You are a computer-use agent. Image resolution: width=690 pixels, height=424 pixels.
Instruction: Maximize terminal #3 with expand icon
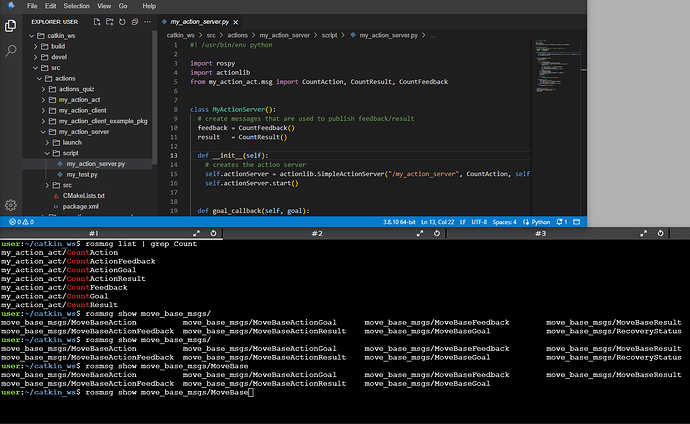(643, 233)
